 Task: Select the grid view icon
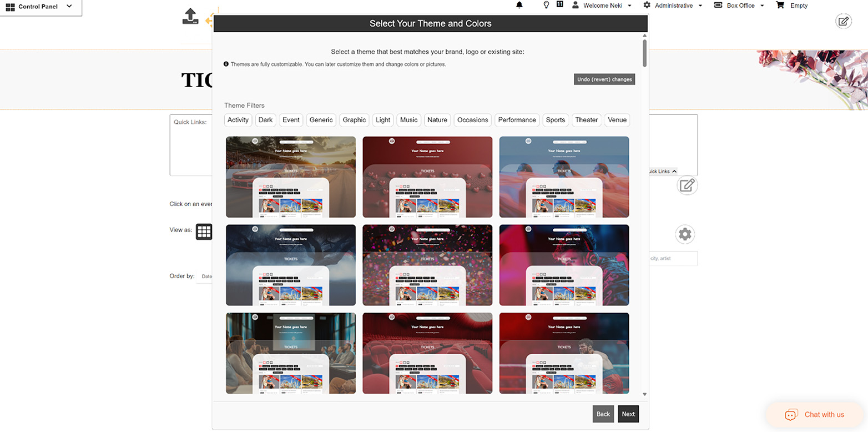click(x=204, y=232)
